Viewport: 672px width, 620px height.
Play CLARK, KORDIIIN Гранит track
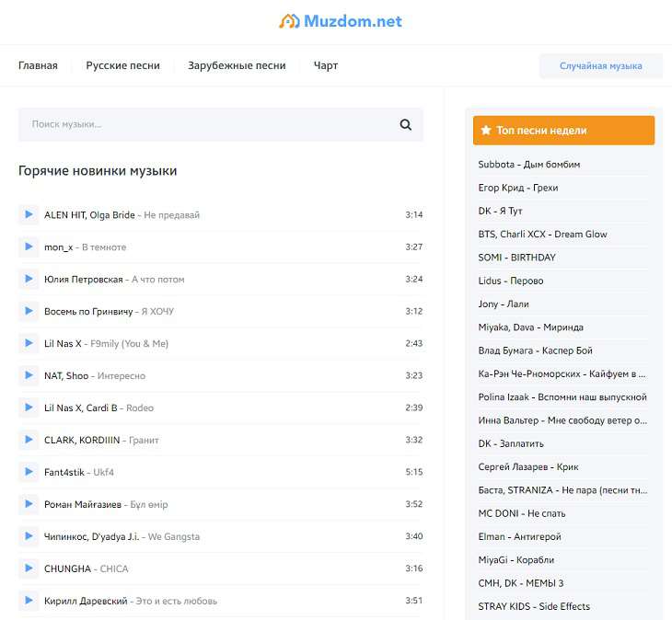[x=29, y=441]
